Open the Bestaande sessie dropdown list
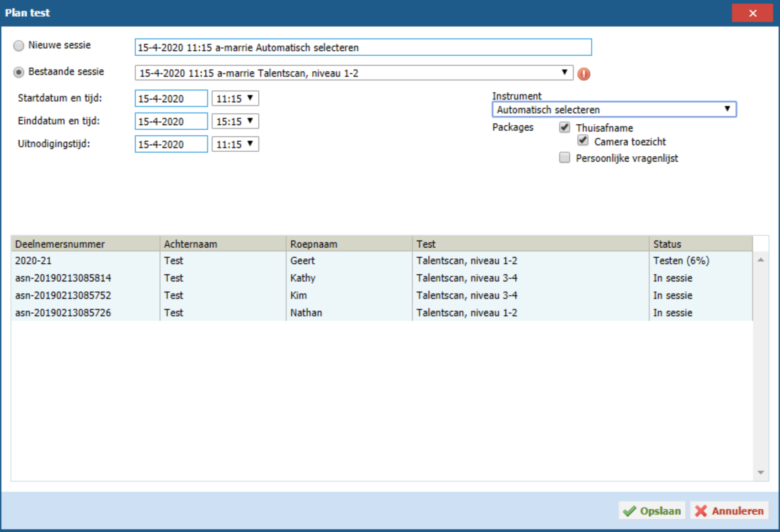 564,73
